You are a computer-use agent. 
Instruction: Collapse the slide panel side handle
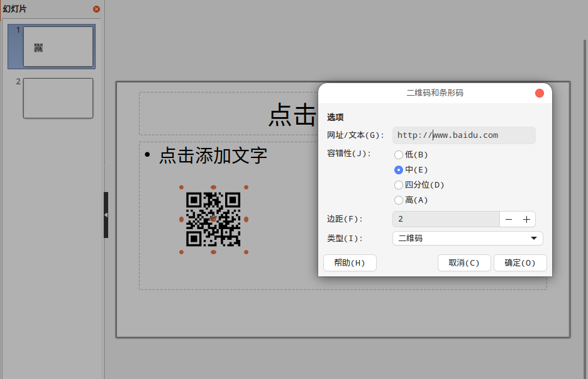(x=106, y=215)
